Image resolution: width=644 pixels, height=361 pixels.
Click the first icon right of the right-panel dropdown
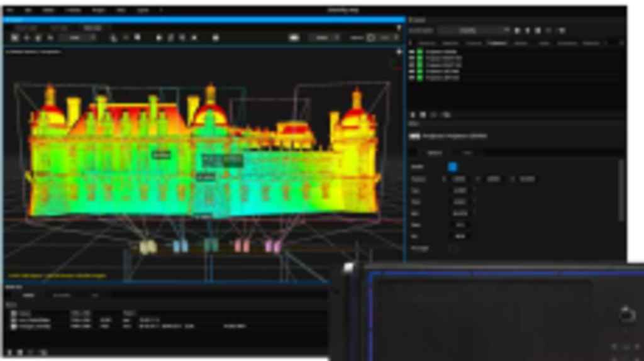click(x=517, y=30)
